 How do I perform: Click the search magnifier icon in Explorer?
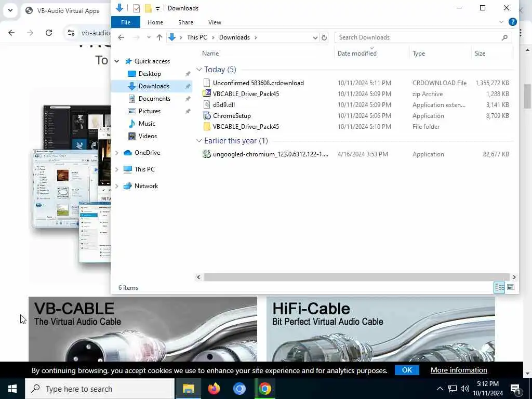pos(504,37)
